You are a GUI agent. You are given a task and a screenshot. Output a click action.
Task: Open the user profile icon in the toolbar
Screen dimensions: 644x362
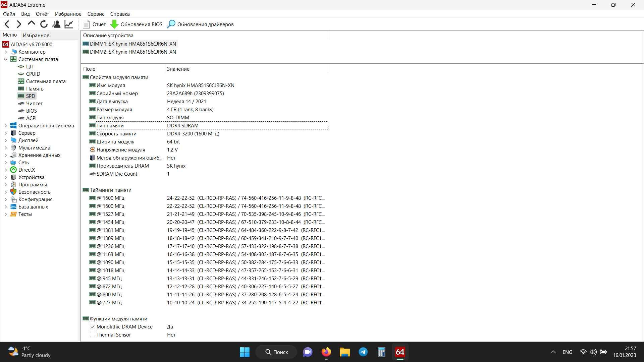coord(56,24)
